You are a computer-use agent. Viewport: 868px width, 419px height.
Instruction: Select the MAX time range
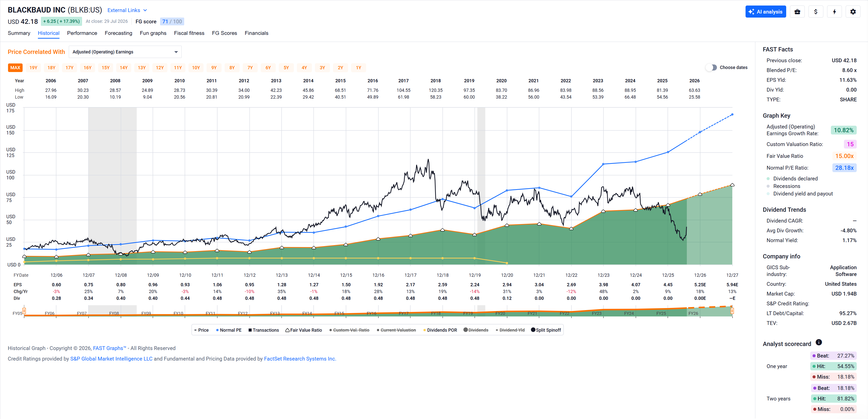(15, 68)
